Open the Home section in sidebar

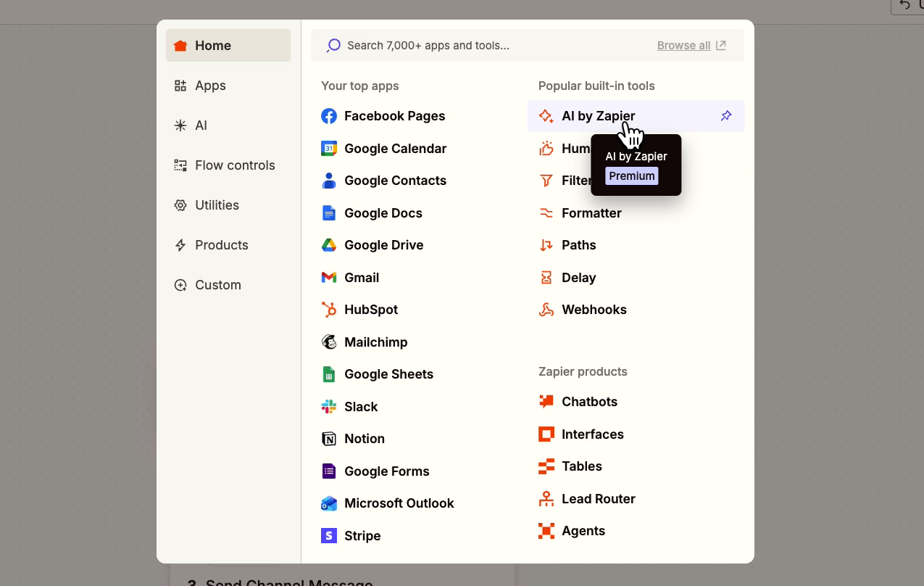[228, 46]
